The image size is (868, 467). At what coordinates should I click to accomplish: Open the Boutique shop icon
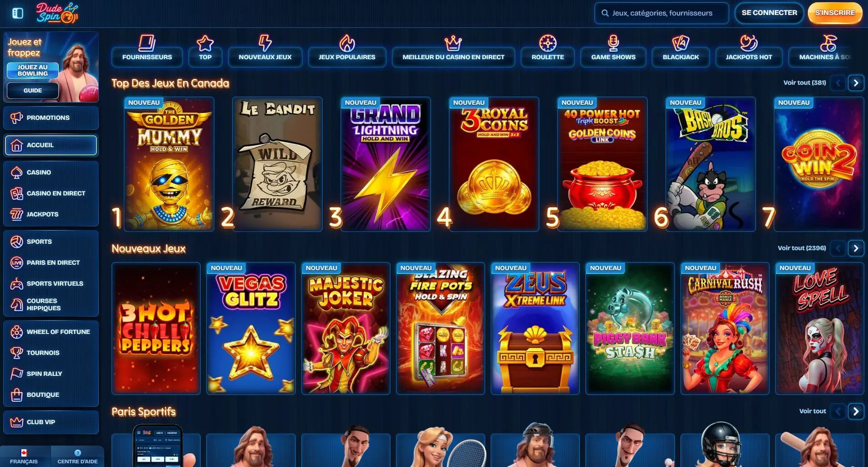click(x=17, y=395)
